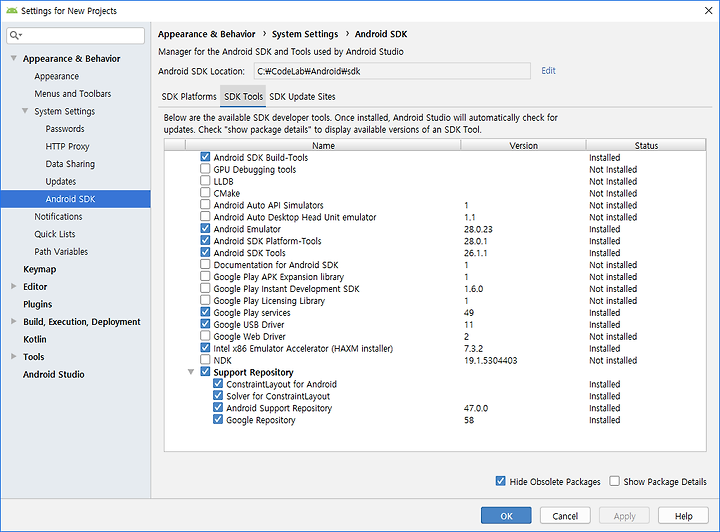
Task: Click Edit link for SDK location
Action: click(548, 71)
